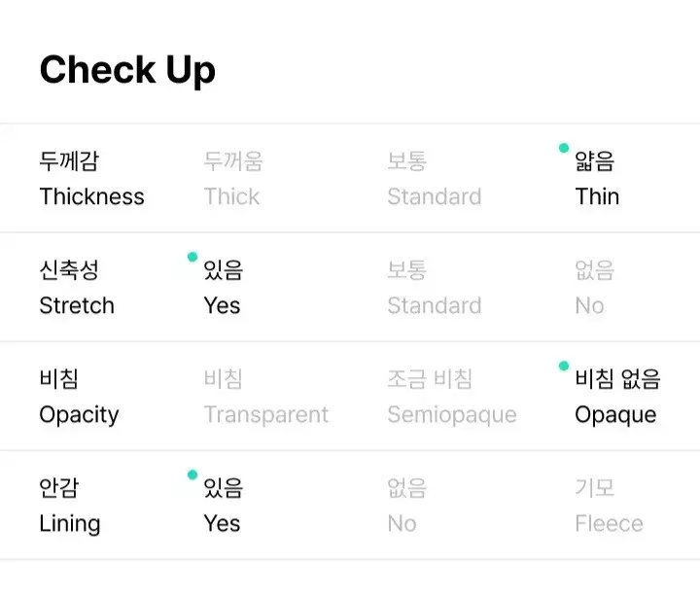700x595 pixels.
Task: Click the green dot beside Stretch Yes
Action: pyautogui.click(x=192, y=257)
